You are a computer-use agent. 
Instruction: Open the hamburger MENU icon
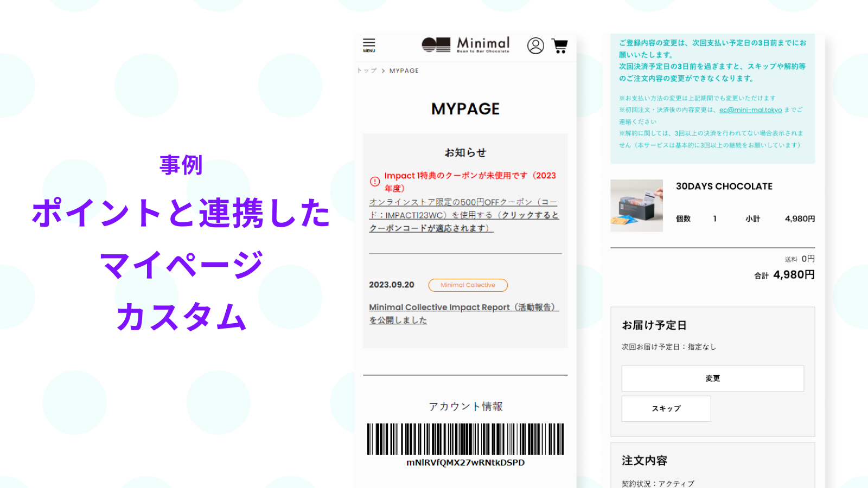click(x=369, y=46)
